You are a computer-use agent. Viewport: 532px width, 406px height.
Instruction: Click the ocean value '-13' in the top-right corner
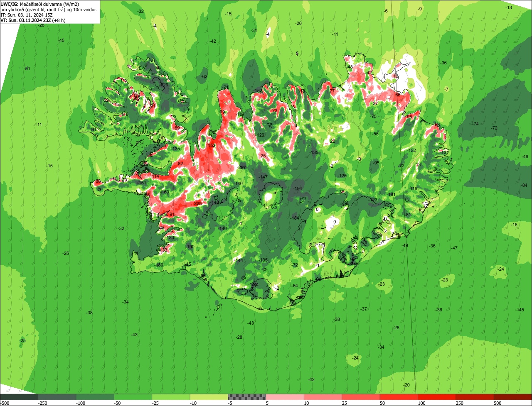(x=509, y=7)
